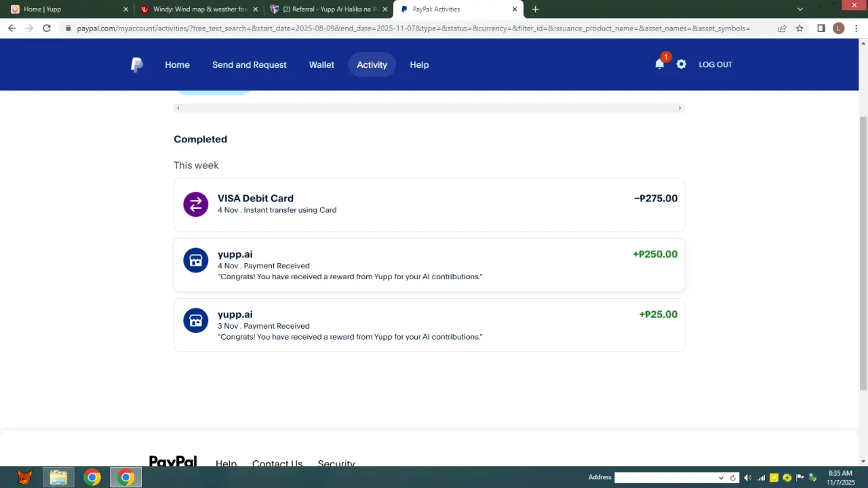
Task: Switch to the active Chrome taskbar window
Action: pyautogui.click(x=126, y=478)
